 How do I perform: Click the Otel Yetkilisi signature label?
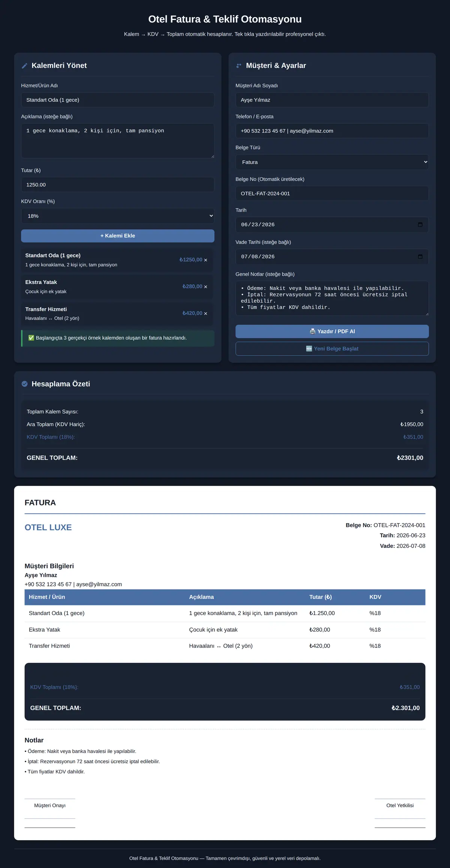coord(400,805)
